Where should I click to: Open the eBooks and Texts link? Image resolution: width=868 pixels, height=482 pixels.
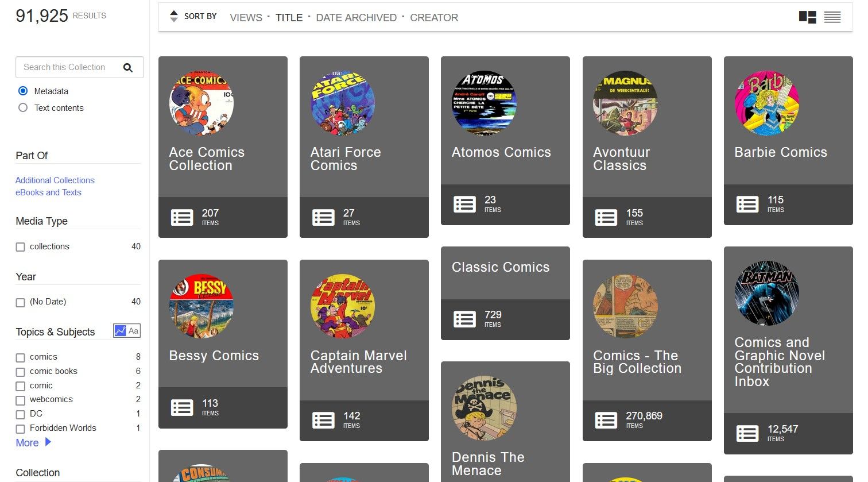[x=48, y=192]
